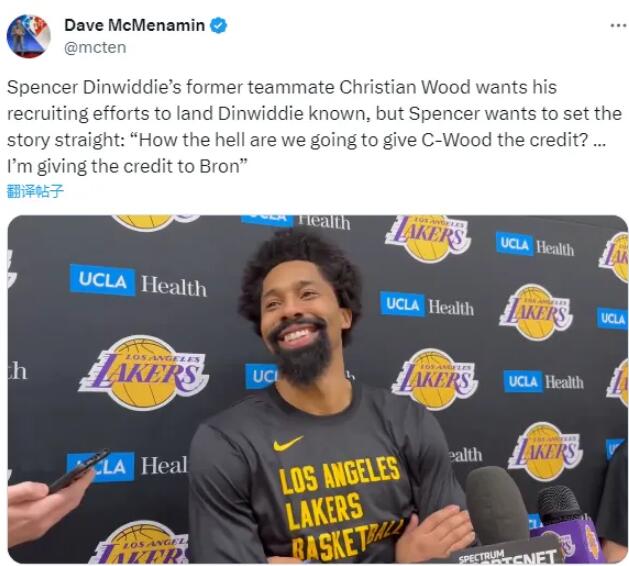Click the Nike swoosh on the shirt
629x566 pixels.
pyautogui.click(x=287, y=444)
